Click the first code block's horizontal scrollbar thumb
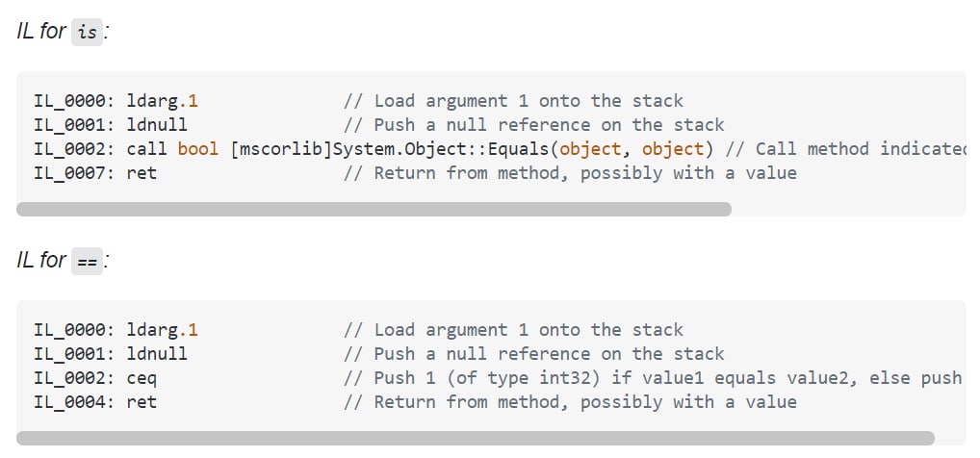 [374, 209]
